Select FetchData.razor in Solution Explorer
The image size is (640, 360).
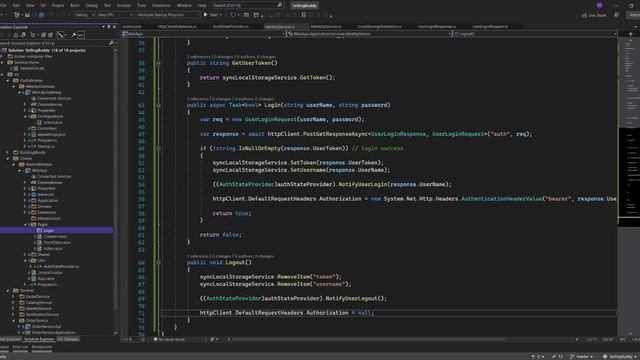[x=57, y=242]
